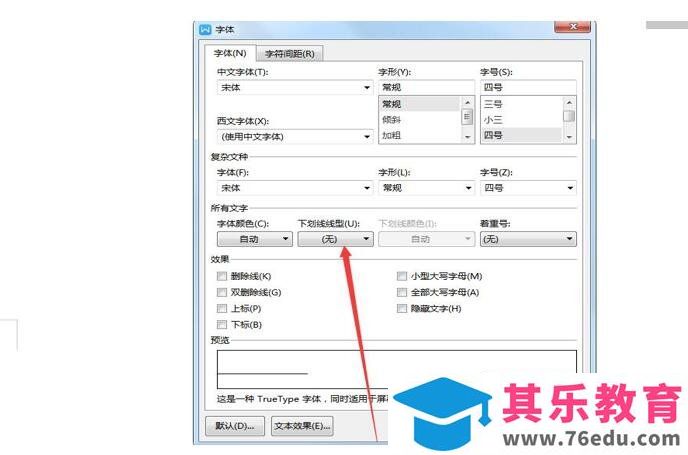Select 三号 in the 字号 list
The image size is (688, 455).
pos(522,104)
